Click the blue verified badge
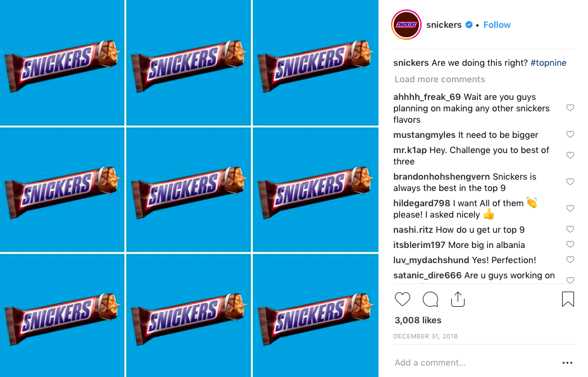 [469, 25]
